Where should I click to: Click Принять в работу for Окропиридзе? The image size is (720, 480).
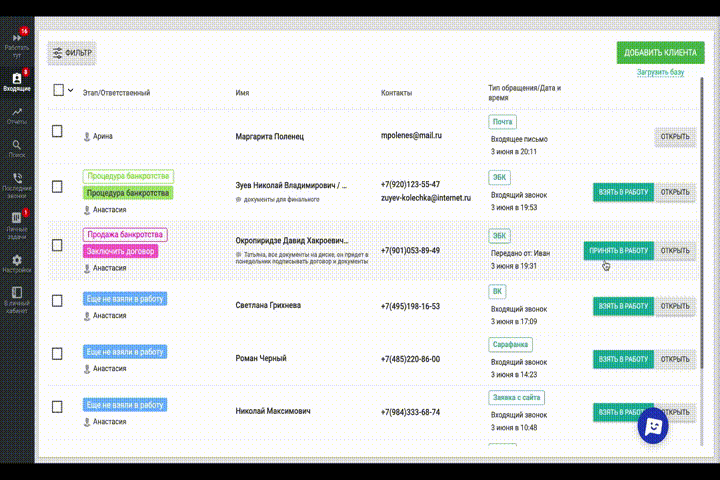(x=619, y=251)
